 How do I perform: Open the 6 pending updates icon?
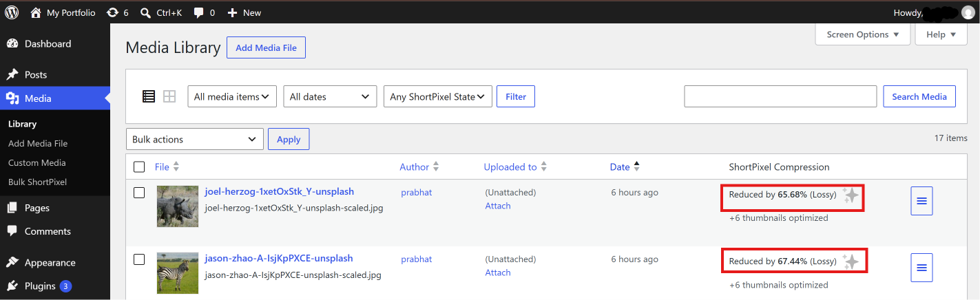click(x=118, y=12)
